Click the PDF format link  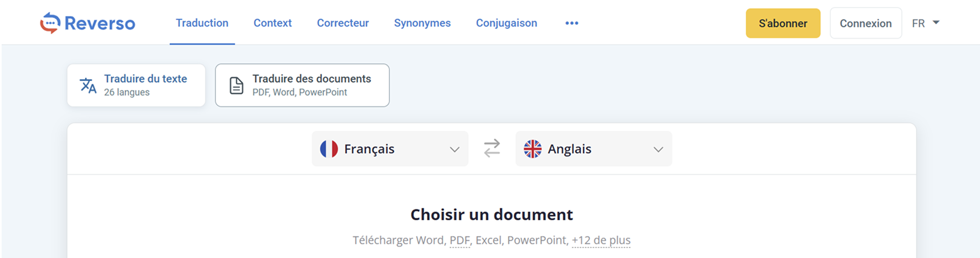(459, 240)
